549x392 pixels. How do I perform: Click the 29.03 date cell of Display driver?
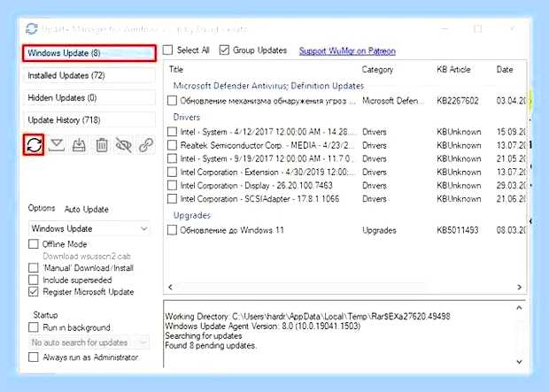click(511, 186)
